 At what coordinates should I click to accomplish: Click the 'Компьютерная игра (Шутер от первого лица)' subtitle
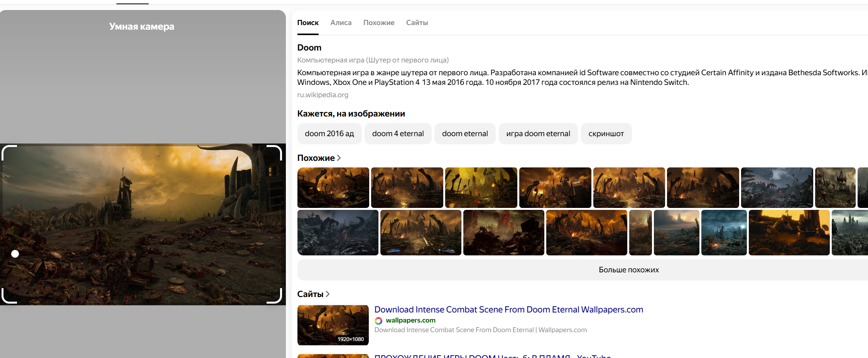click(373, 60)
